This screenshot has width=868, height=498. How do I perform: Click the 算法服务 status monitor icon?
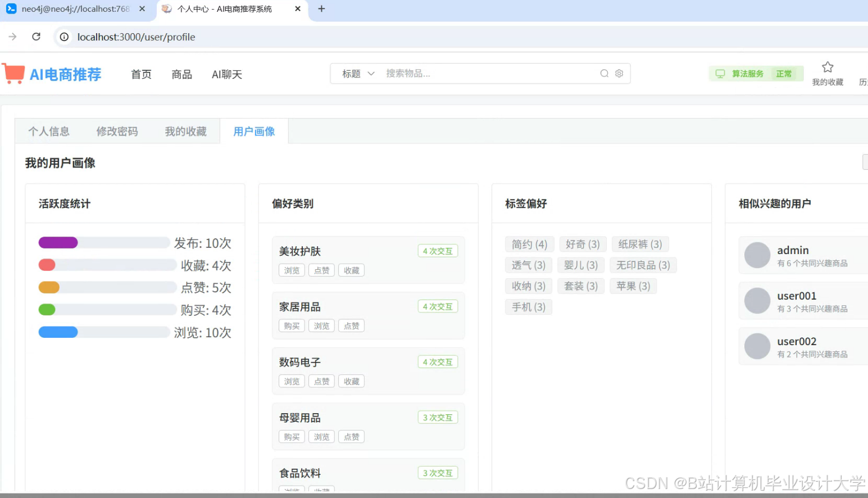point(720,74)
